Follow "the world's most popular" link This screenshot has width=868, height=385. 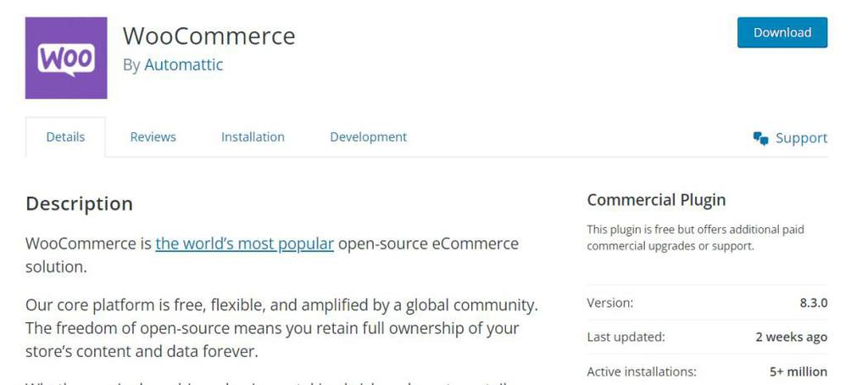point(244,243)
